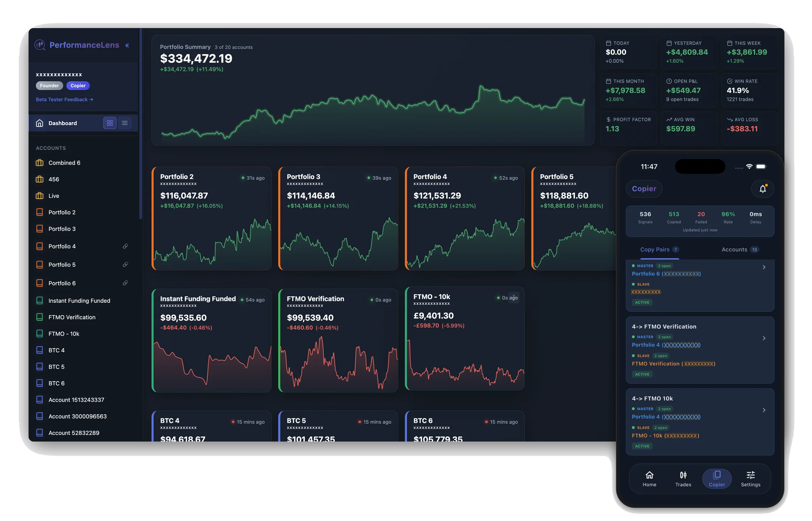Viewport: 812px width, 521px height.
Task: Open Beta Tester Feedback link
Action: point(64,99)
